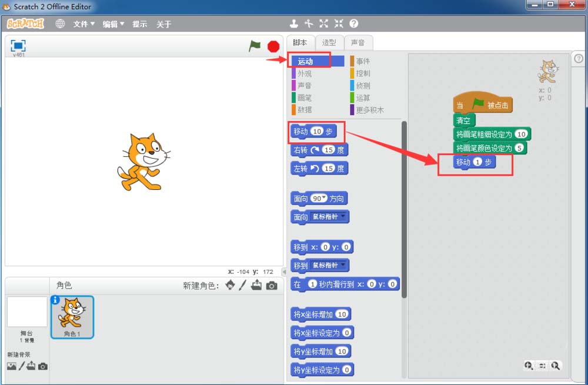Viewport: 588px width, 385px height.
Task: Select the Shrink sprite tool
Action: click(339, 24)
